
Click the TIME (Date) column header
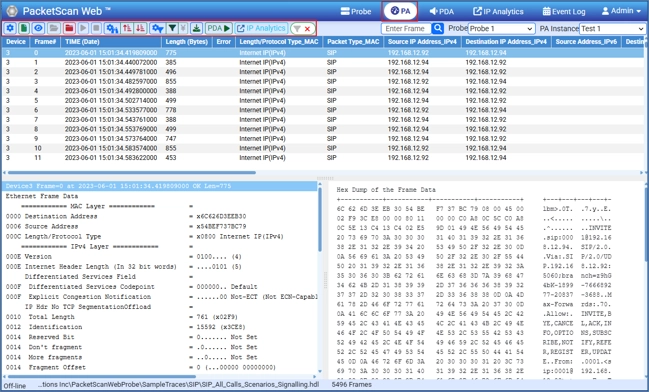click(x=111, y=42)
